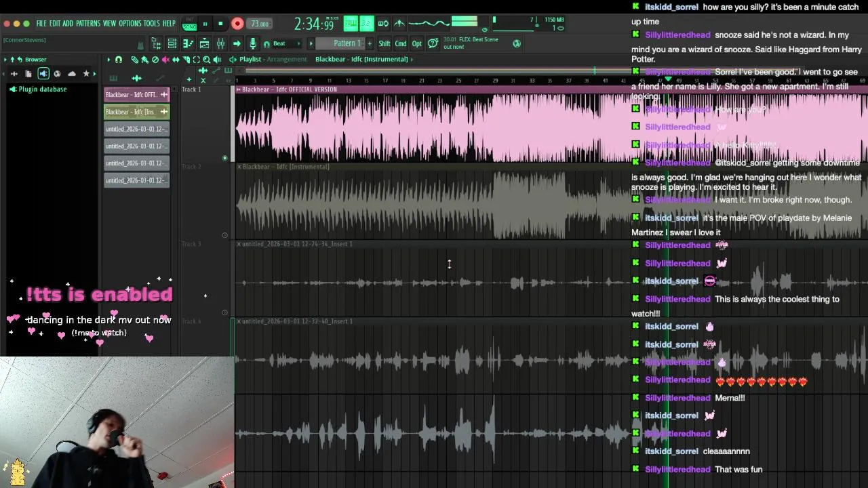The width and height of the screenshot is (868, 488).
Task: Click the tempo field showing 73
Action: point(259,24)
